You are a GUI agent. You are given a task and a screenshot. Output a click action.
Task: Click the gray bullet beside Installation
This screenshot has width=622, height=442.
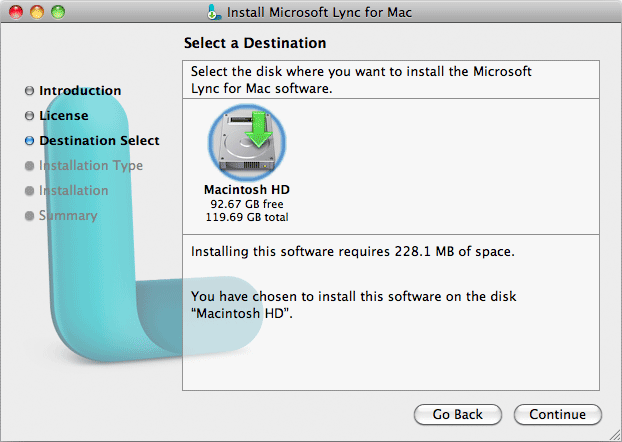29,190
